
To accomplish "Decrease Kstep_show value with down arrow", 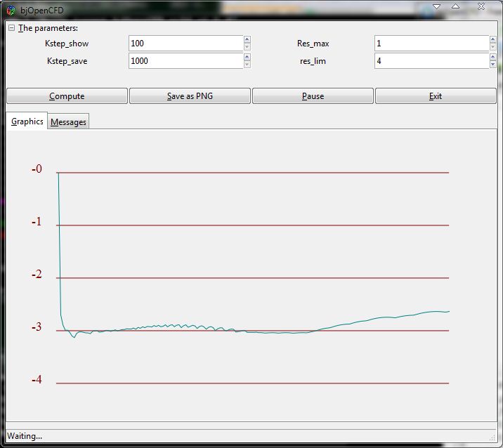I will pos(247,47).
